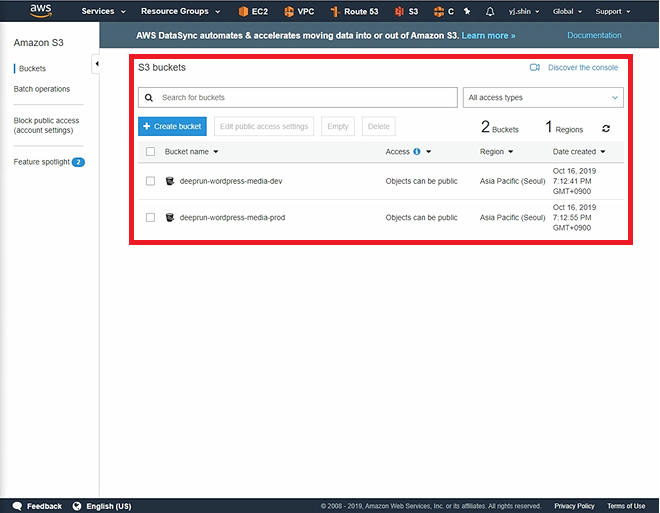The width and height of the screenshot is (660, 513).
Task: Toggle the select-all buckets checkbox
Action: (x=150, y=152)
